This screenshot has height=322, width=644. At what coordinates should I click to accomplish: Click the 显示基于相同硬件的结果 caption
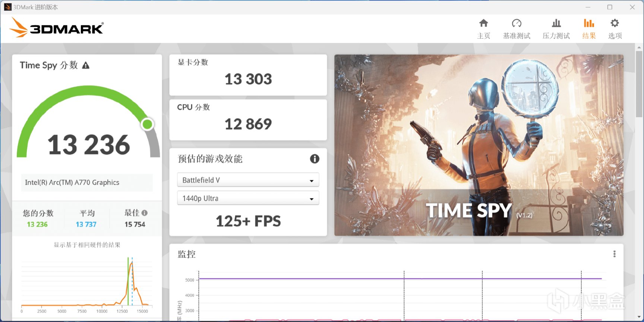tap(87, 245)
